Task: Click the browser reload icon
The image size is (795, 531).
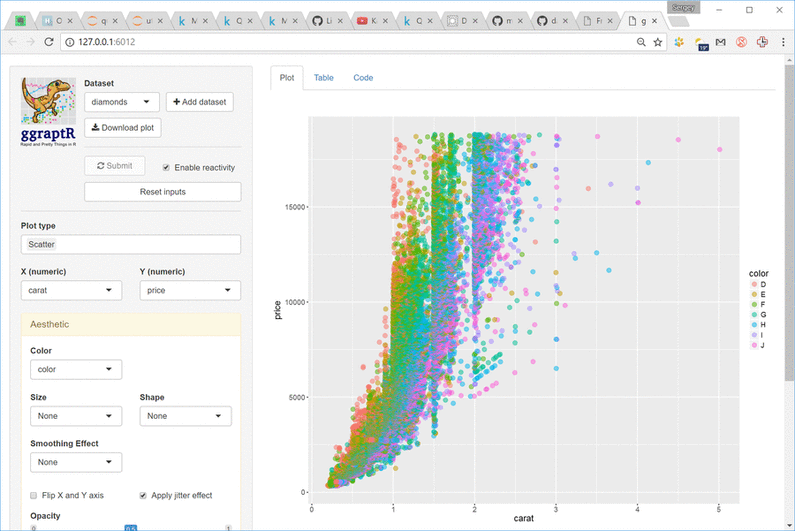Action: 50,42
